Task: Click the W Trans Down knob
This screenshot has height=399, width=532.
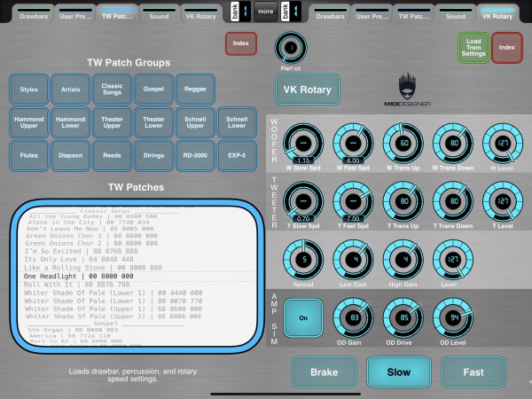Action: click(453, 143)
